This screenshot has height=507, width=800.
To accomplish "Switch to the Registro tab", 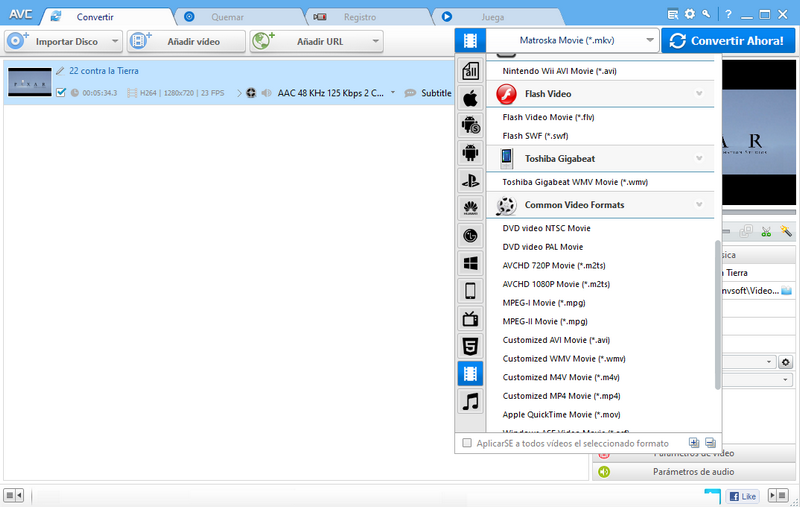I will (370, 17).
